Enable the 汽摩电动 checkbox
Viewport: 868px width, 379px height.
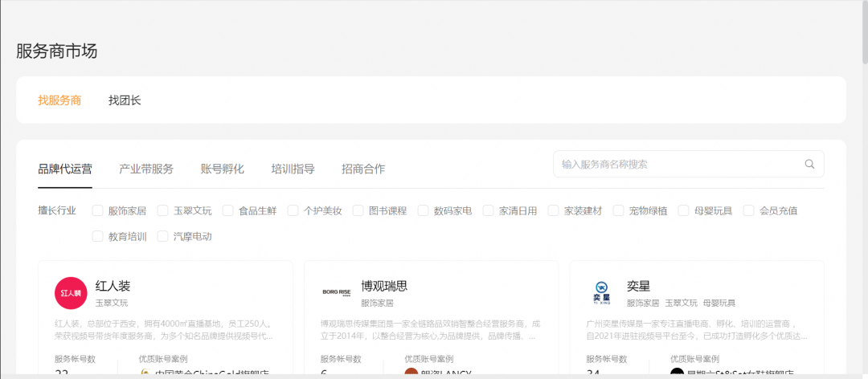point(163,237)
